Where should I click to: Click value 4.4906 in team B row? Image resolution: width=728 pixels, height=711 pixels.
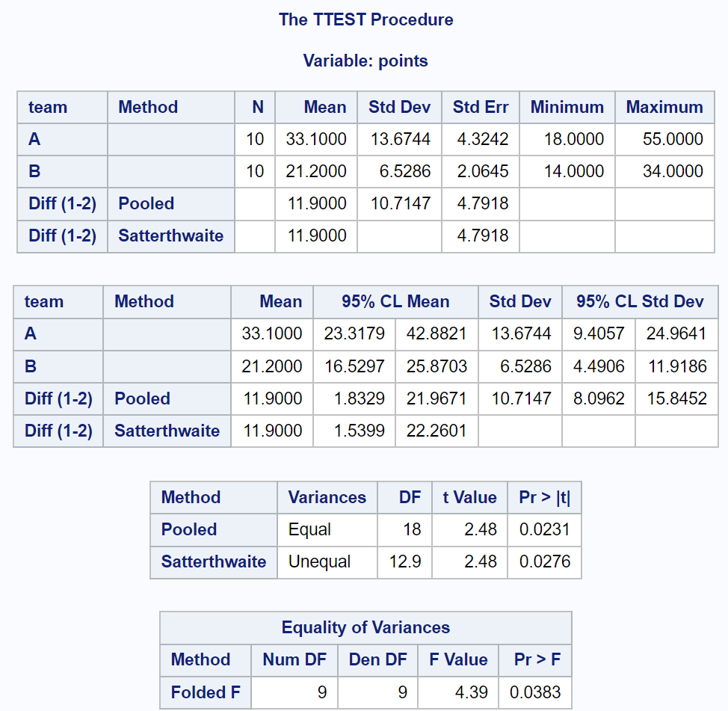(599, 366)
